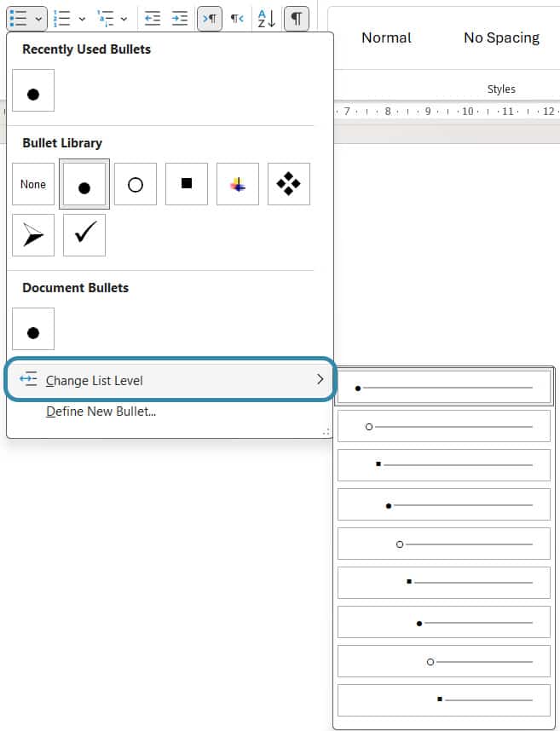Click Define New Bullet...
This screenshot has width=560, height=731.
(x=101, y=412)
